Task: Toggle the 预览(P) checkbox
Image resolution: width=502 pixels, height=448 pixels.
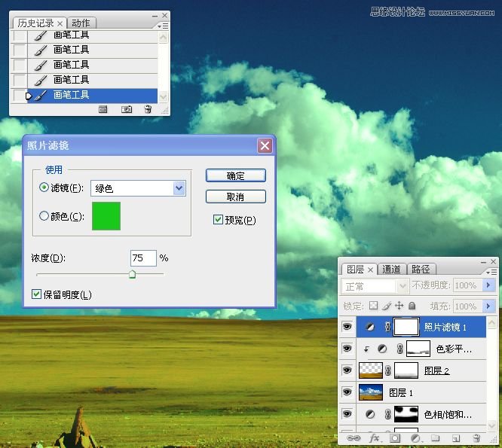Action: [218, 219]
